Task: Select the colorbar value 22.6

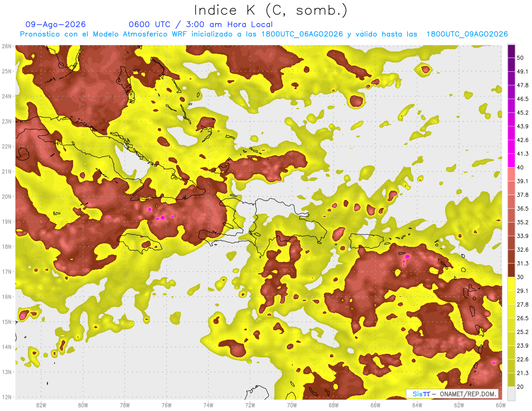Action: pos(523,359)
